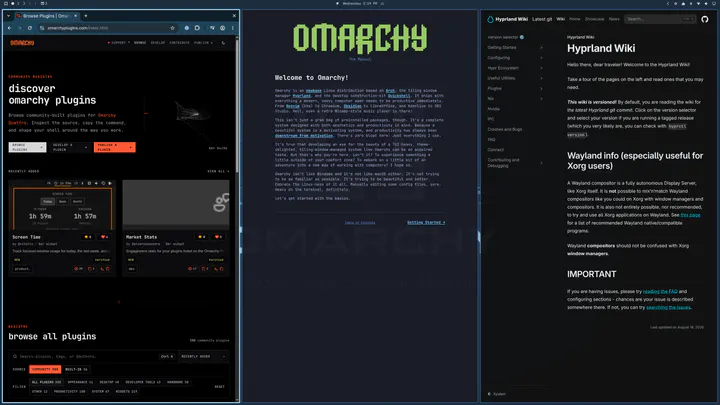Screen dimensions: 720x405
Task: Close the Browse Plugins tab
Action: pos(76,16)
